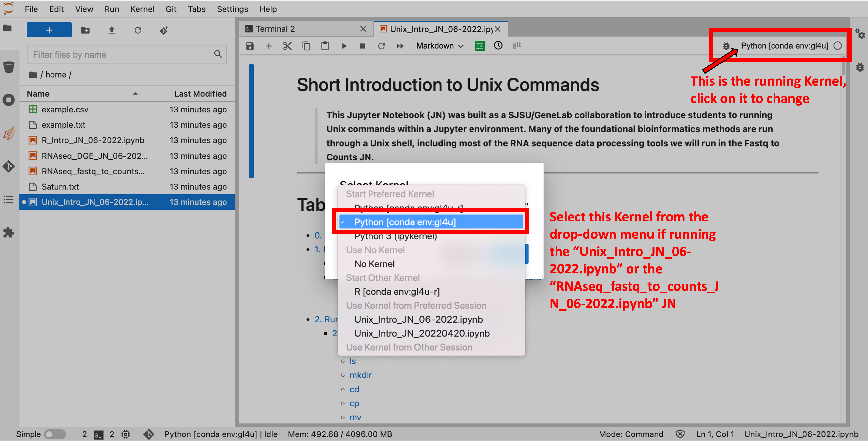Open the File menu

31,9
